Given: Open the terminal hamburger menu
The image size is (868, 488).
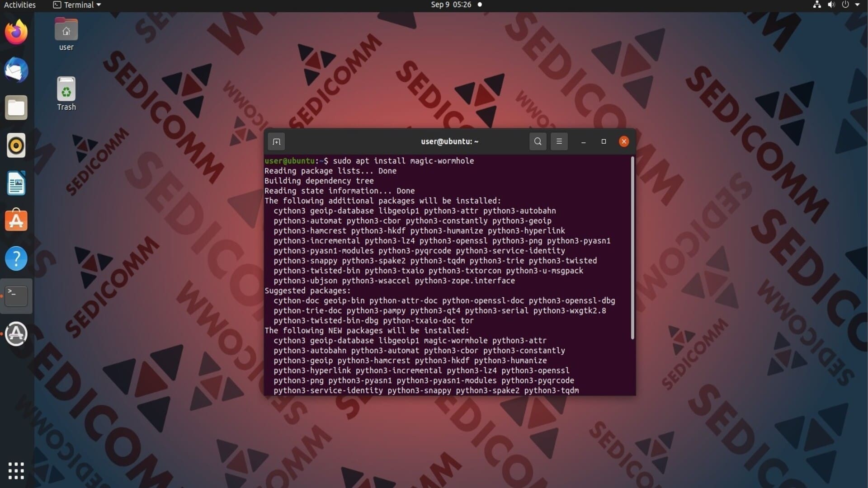Looking at the screenshot, I should coord(559,141).
